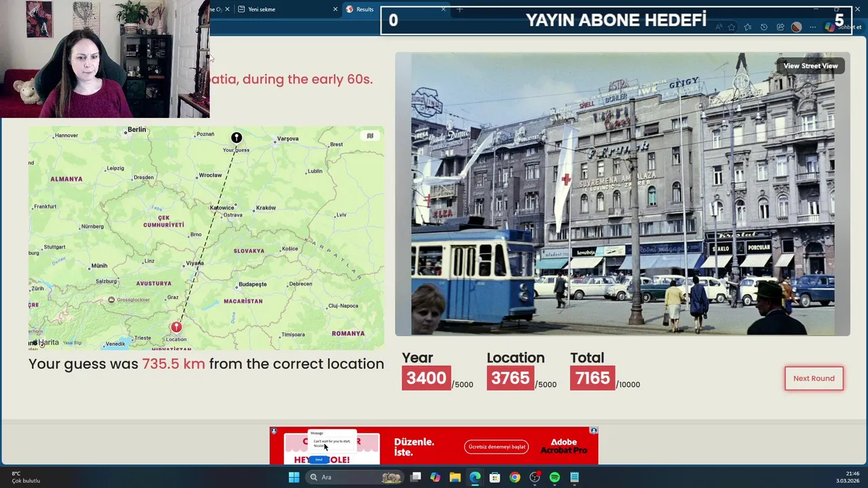The image size is (868, 488).
Task: Click the historical Zagreb tram photo
Action: coord(623,194)
